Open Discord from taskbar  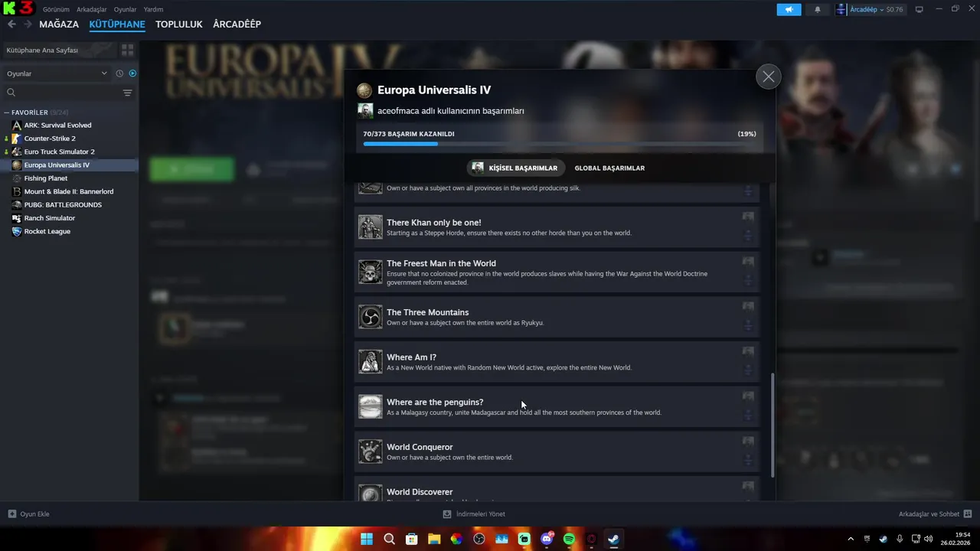coord(547,539)
